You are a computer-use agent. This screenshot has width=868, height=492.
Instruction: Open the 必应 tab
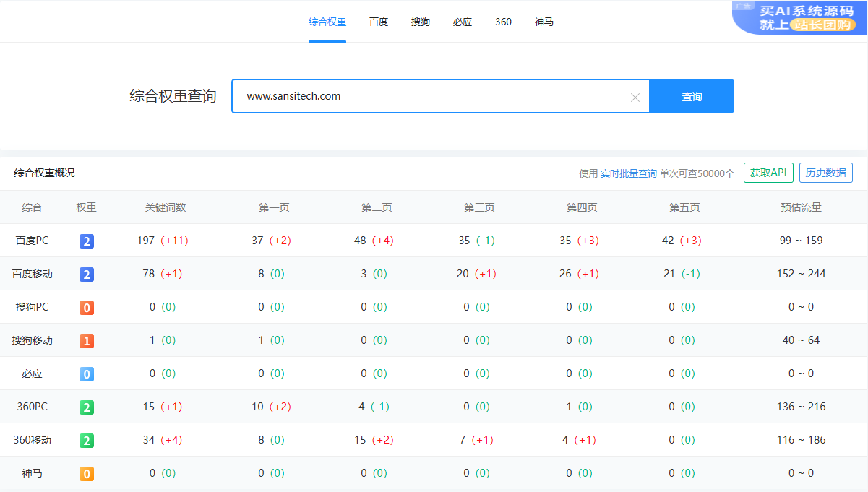click(463, 22)
